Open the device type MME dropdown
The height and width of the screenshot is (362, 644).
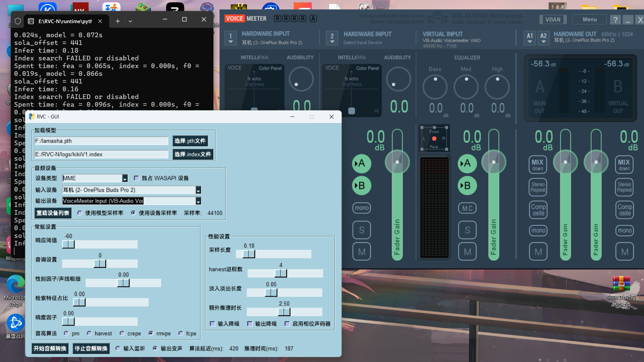(125, 178)
